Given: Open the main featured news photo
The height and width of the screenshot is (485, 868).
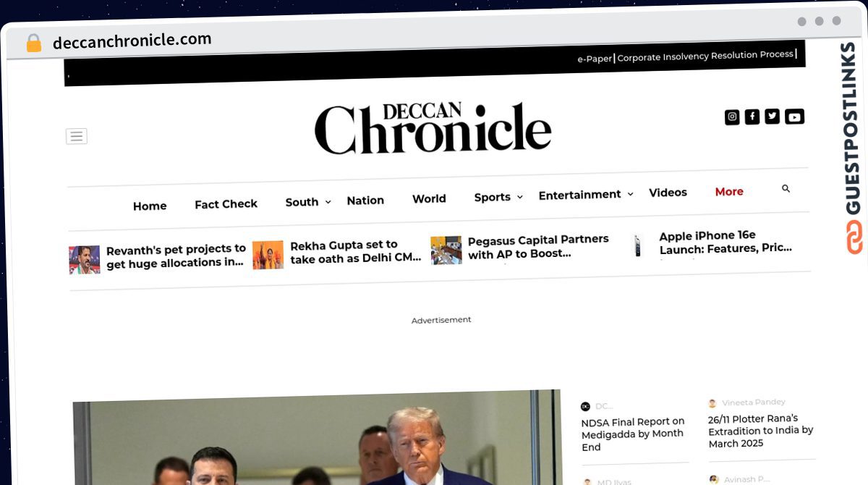Looking at the screenshot, I should [317, 438].
